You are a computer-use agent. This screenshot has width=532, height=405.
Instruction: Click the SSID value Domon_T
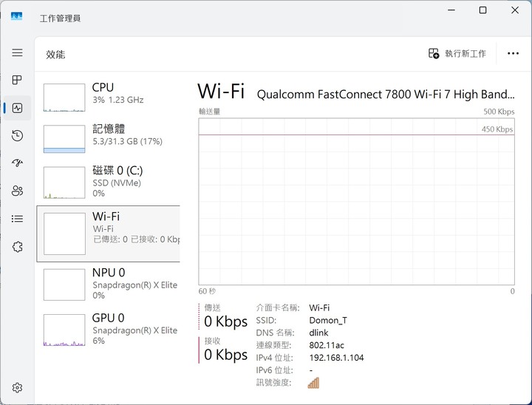click(328, 321)
